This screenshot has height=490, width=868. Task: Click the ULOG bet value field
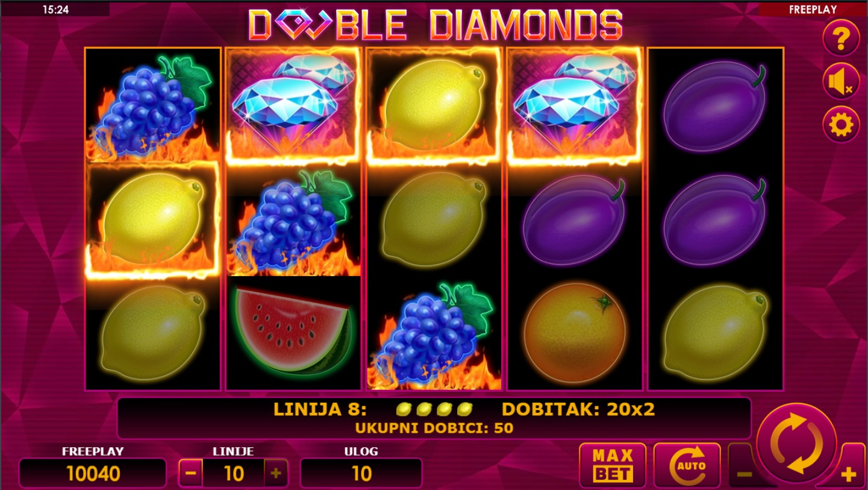click(361, 473)
